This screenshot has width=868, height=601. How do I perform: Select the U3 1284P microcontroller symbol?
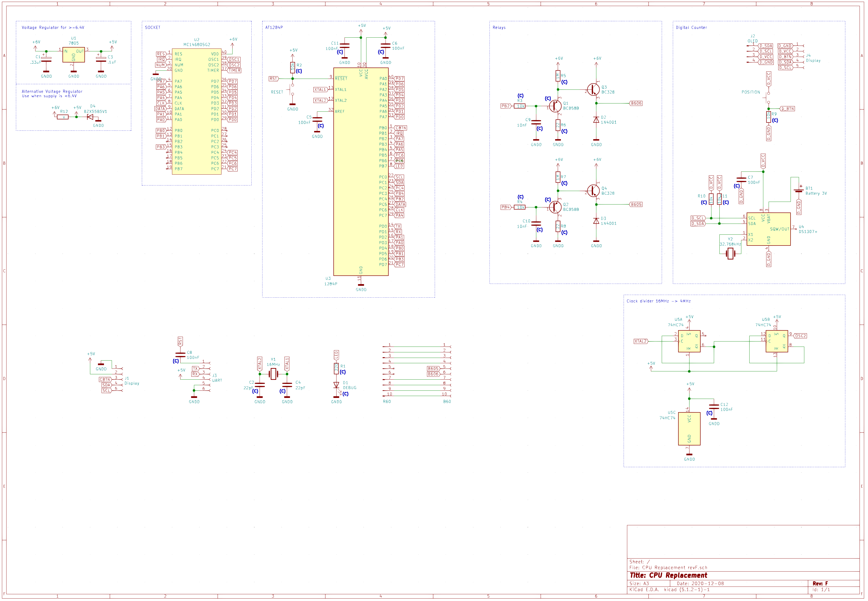tap(361, 172)
